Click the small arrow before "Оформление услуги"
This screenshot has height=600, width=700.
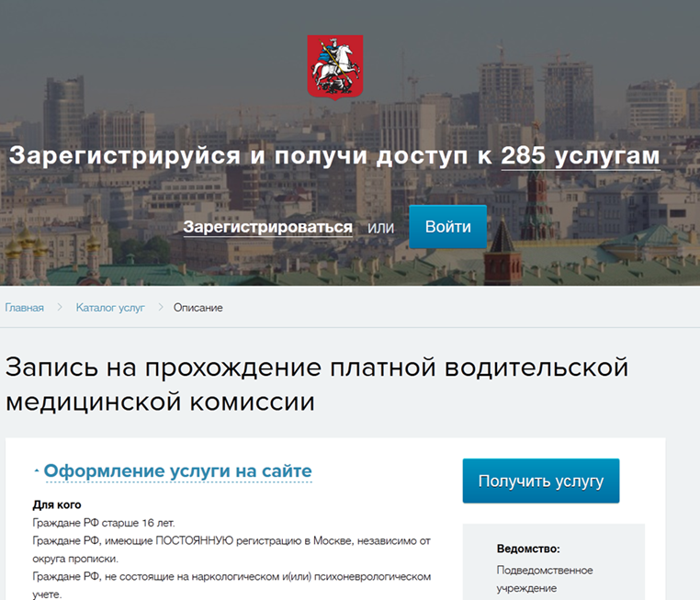[x=37, y=471]
